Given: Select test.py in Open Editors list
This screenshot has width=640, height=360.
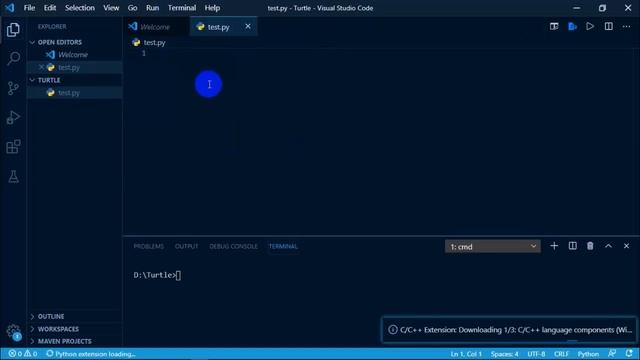Looking at the screenshot, I should click(74, 67).
